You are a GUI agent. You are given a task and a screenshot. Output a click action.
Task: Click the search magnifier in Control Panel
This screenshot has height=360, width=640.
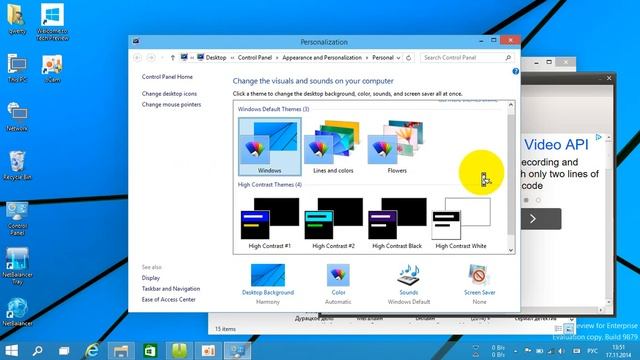508,58
